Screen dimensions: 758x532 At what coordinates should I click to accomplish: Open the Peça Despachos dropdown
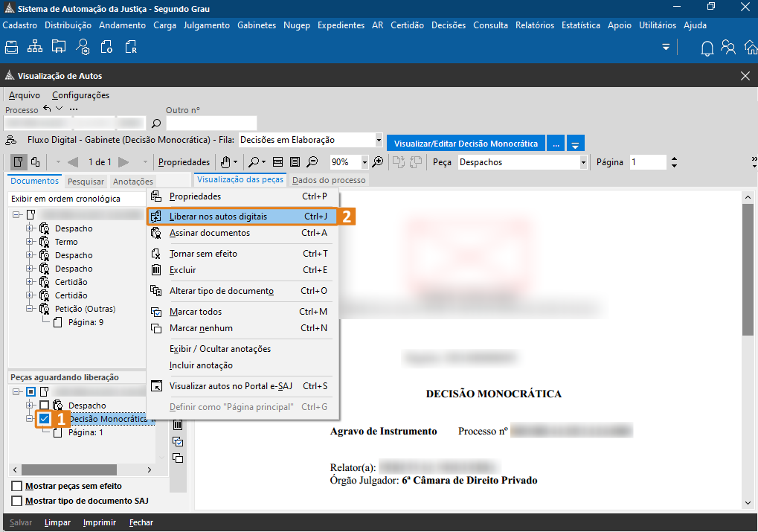tap(583, 162)
